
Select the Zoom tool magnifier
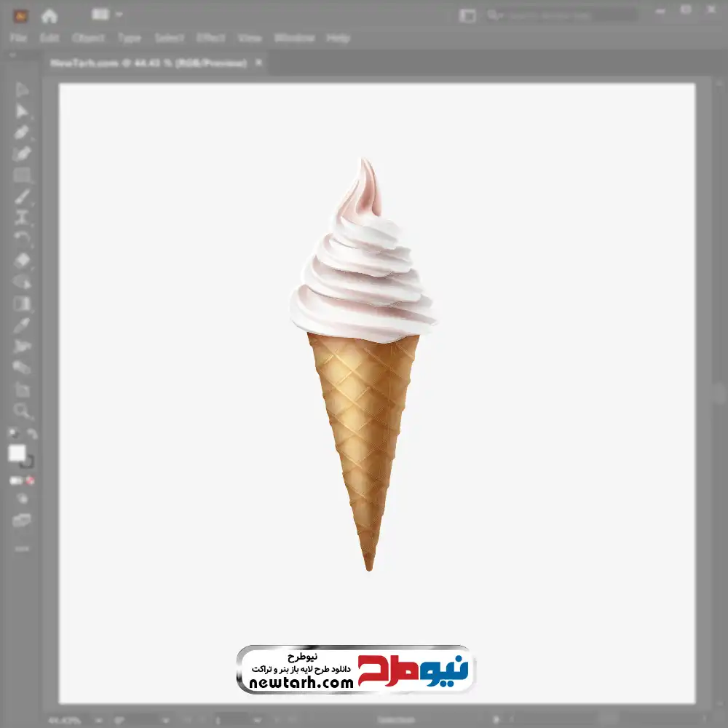pos(22,411)
